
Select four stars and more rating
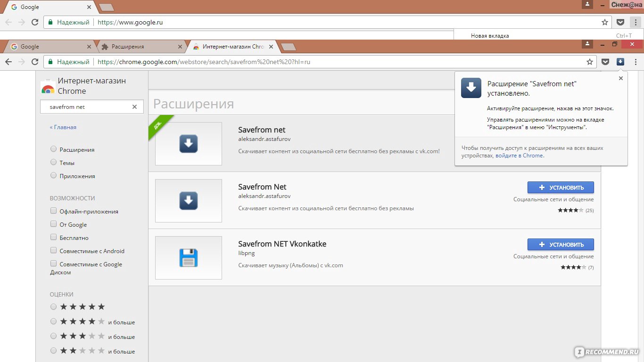pos(53,321)
